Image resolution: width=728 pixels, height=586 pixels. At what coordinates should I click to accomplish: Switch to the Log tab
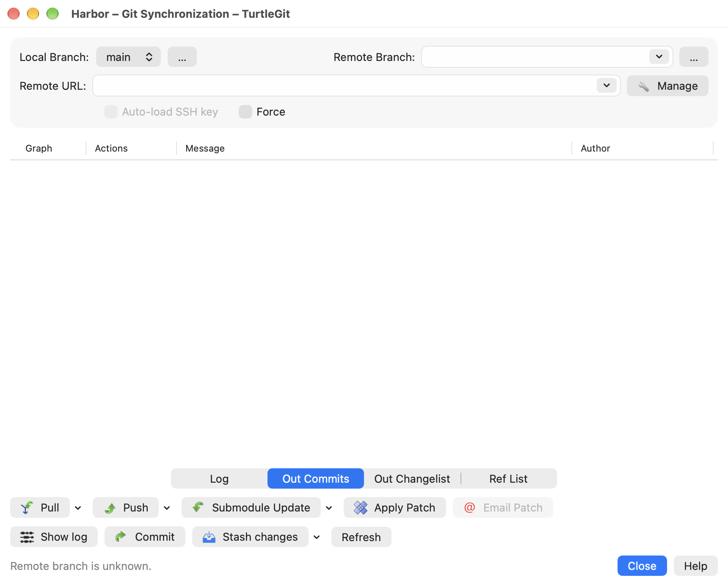tap(219, 478)
